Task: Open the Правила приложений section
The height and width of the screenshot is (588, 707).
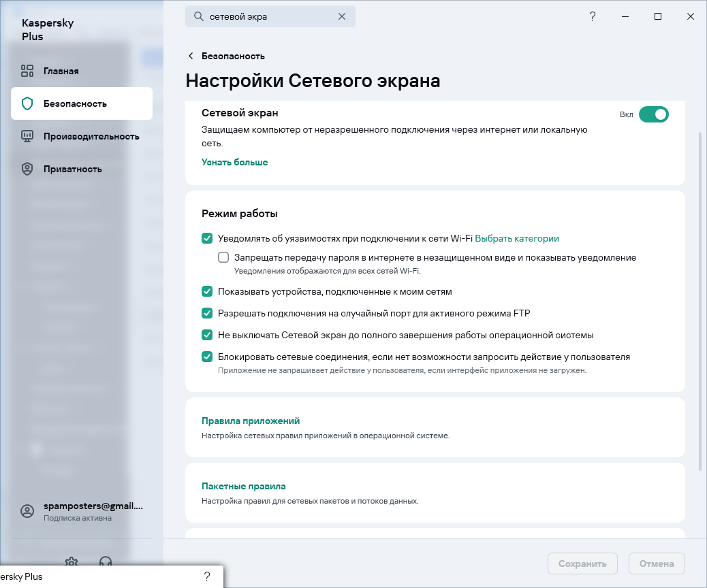Action: [251, 421]
